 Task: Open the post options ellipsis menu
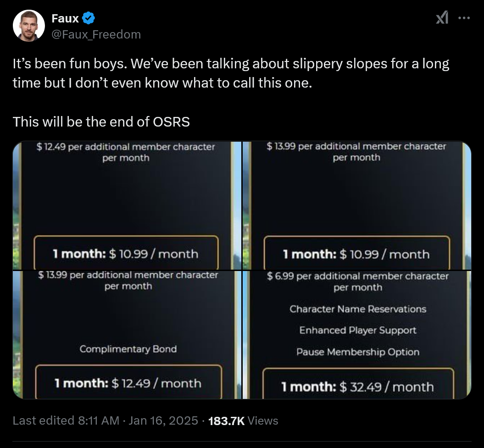pos(464,17)
